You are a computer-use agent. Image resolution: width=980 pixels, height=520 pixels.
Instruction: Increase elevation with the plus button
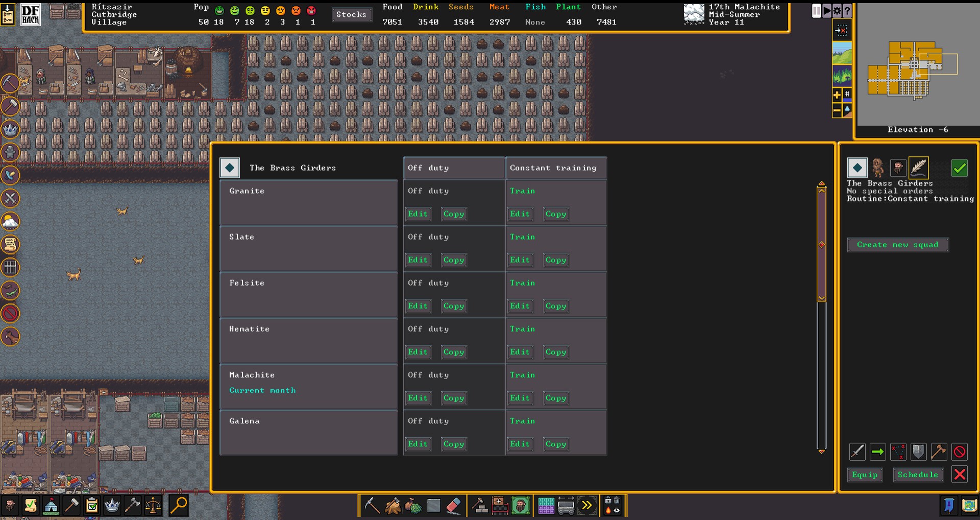click(x=837, y=94)
